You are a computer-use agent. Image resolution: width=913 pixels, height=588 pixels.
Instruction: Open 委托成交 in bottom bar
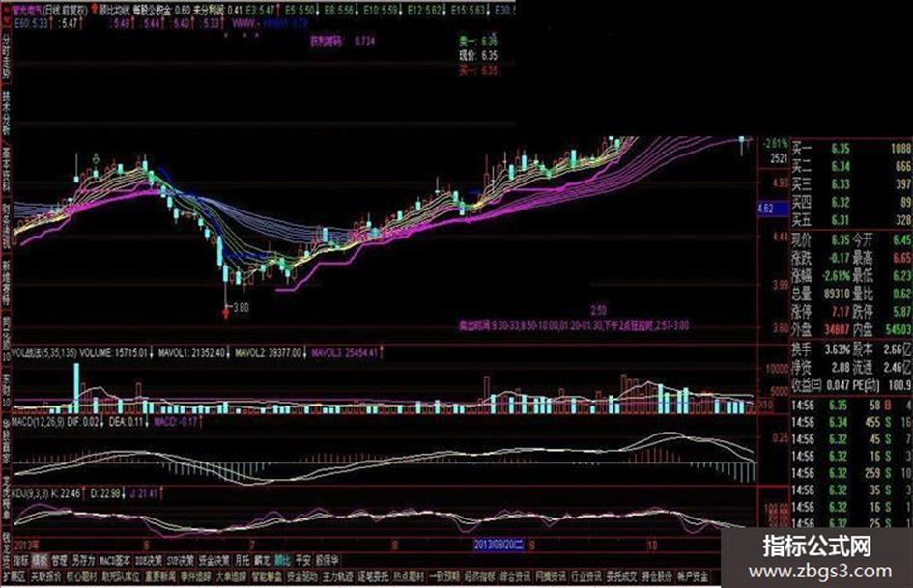[x=621, y=577]
